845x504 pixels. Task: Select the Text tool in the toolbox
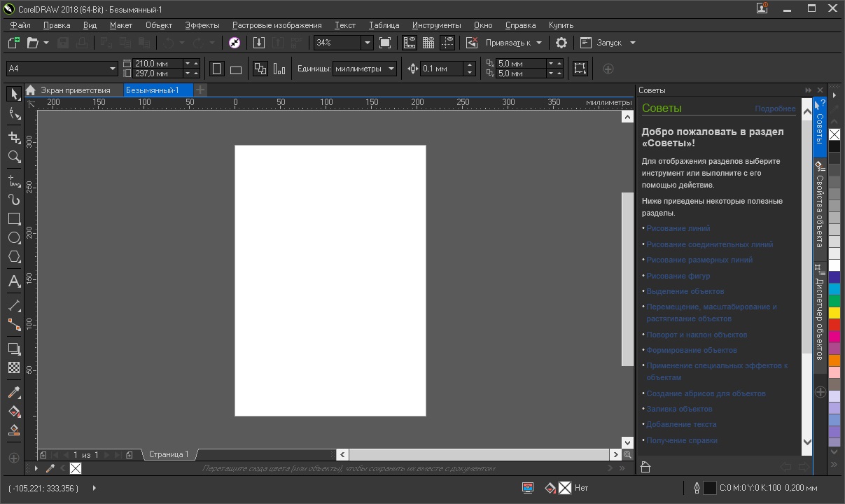pyautogui.click(x=14, y=282)
